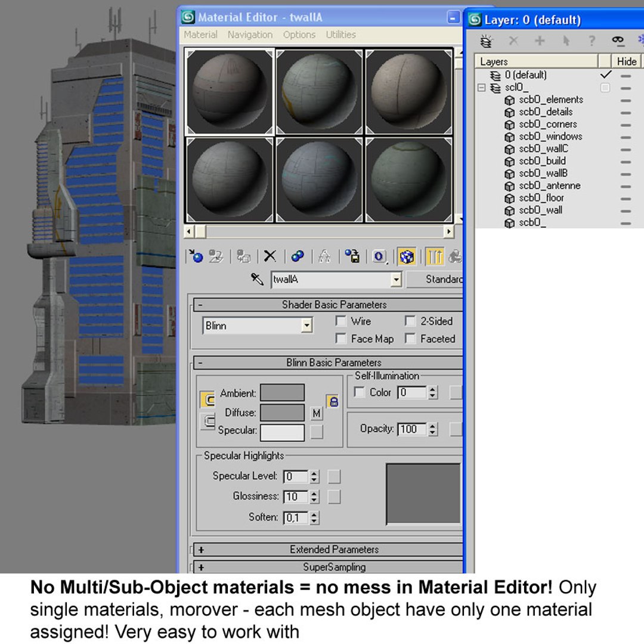Toggle Show Map in Viewport icon

coord(407,256)
